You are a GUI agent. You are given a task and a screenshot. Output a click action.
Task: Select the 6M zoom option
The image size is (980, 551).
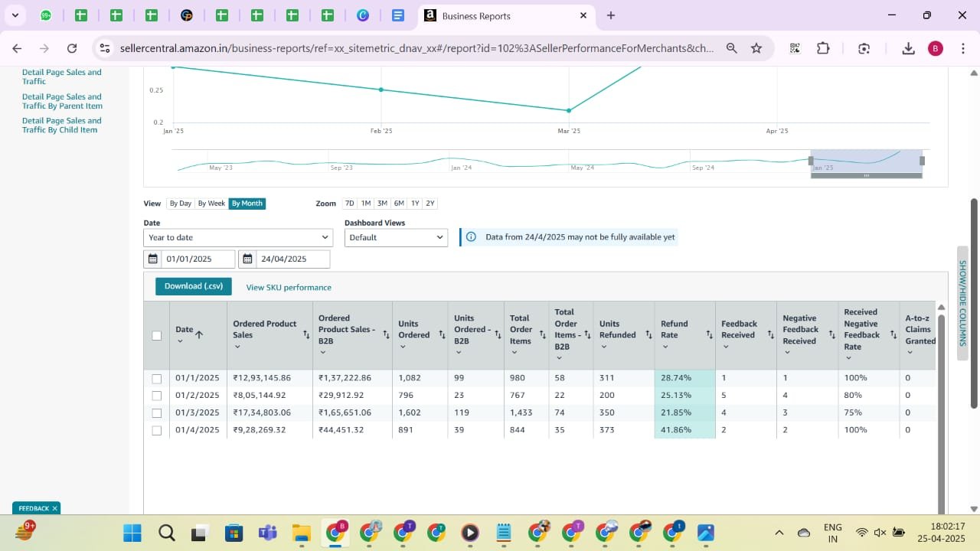tap(399, 204)
